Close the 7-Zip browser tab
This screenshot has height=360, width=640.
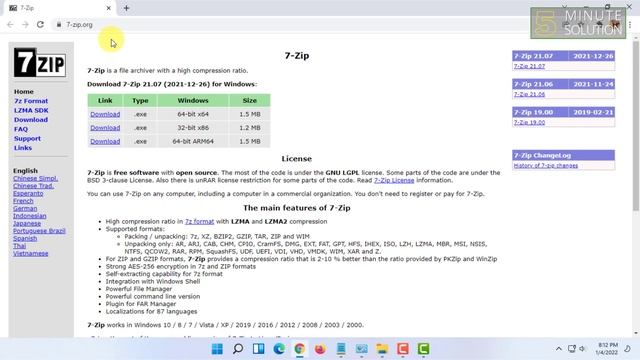[x=109, y=8]
